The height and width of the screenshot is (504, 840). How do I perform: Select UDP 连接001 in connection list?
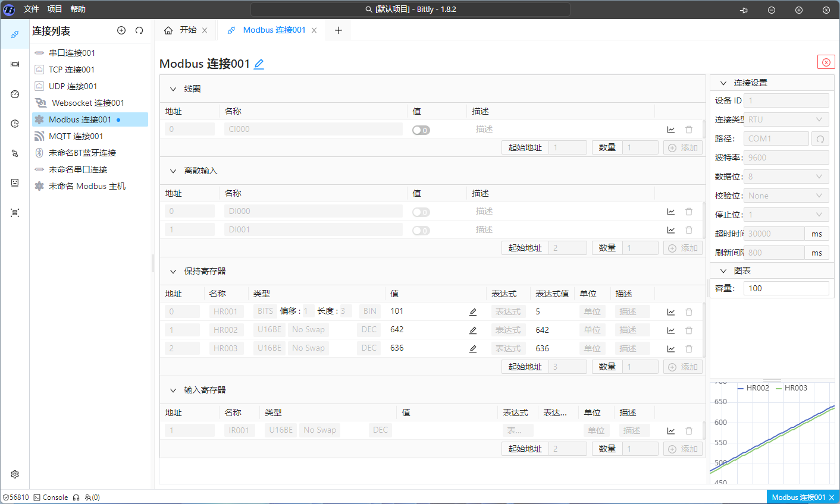point(90,86)
